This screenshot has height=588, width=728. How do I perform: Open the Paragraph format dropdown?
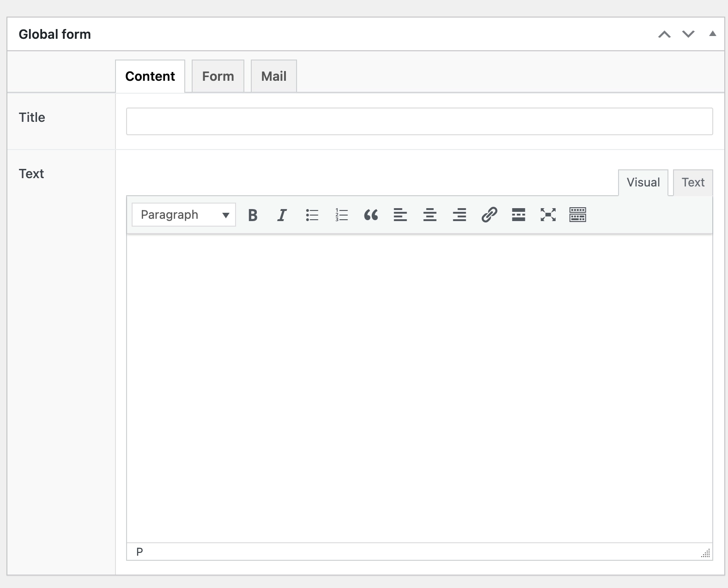point(184,215)
